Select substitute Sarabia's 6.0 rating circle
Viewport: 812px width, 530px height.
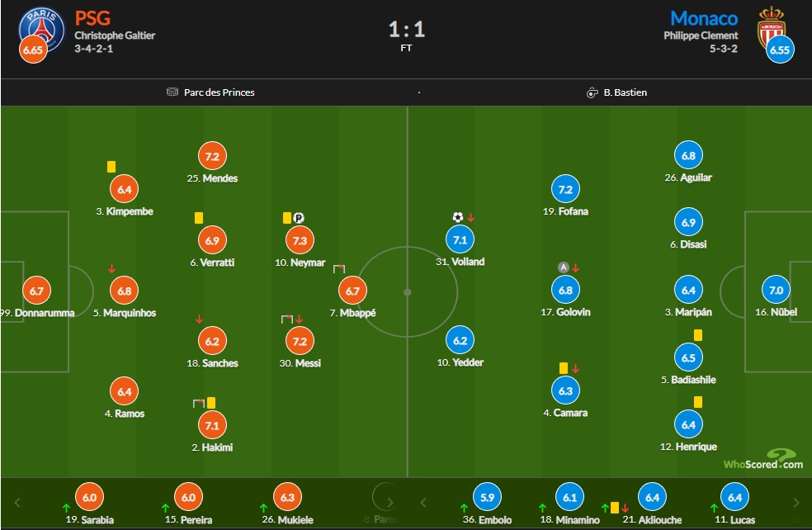[x=90, y=497]
